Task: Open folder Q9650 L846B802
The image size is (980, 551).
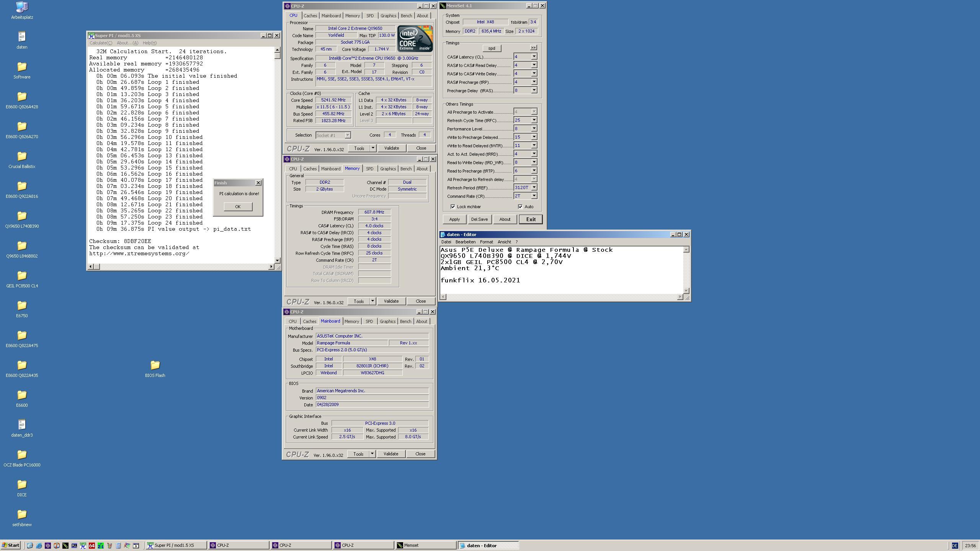Action: coord(22,249)
